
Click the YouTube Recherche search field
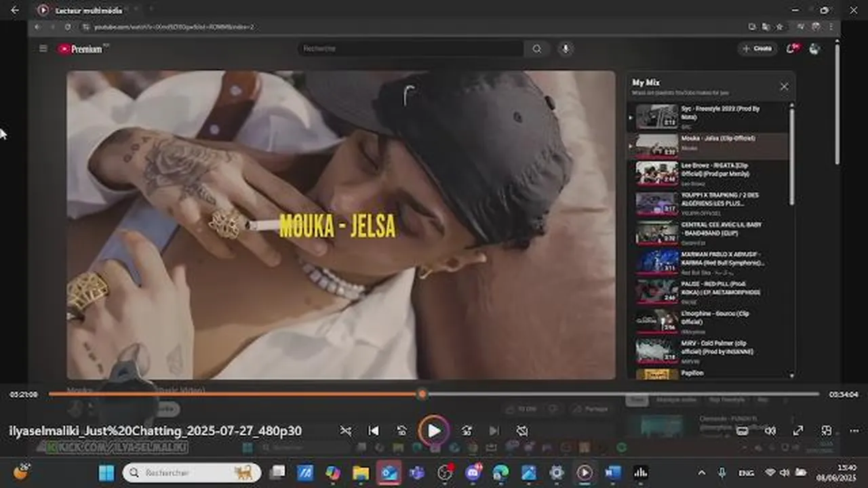(x=410, y=49)
